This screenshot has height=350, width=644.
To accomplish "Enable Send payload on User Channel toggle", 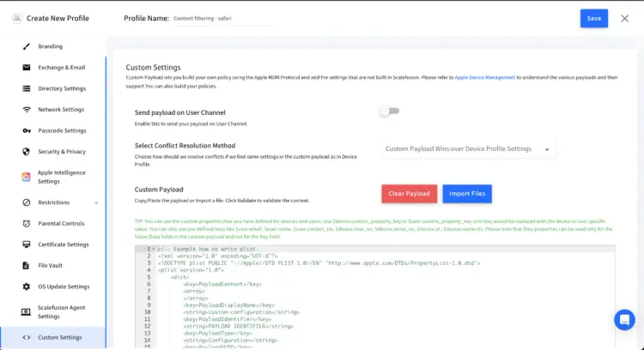I will click(x=389, y=112).
